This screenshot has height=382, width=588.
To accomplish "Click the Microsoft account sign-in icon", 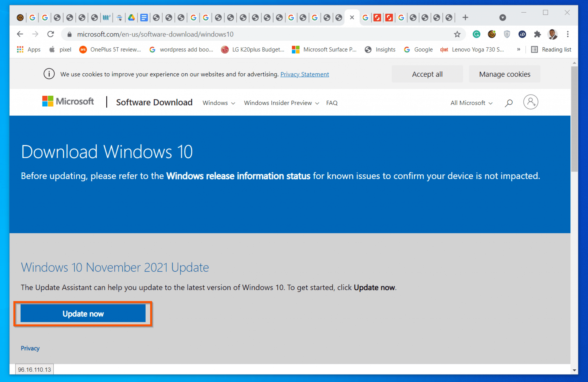I will tap(531, 102).
